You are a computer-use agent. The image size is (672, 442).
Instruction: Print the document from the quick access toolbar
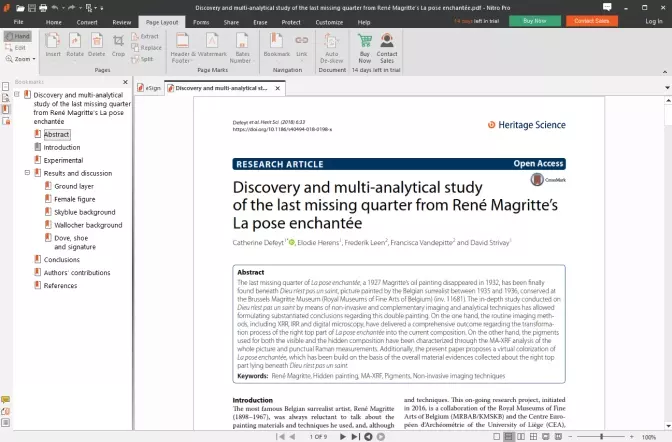(x=43, y=8)
